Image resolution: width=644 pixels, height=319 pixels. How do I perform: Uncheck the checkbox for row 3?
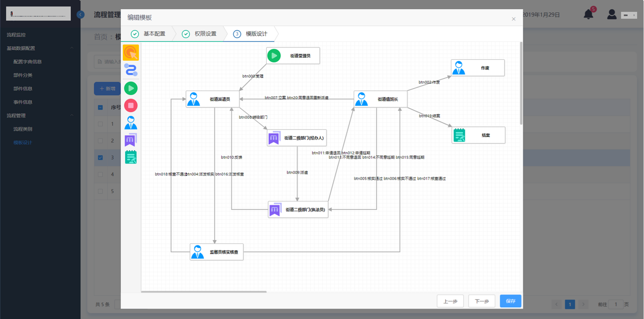[100, 157]
